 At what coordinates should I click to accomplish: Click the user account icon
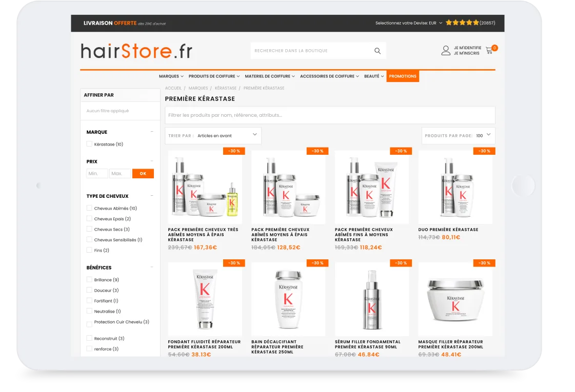pyautogui.click(x=445, y=50)
